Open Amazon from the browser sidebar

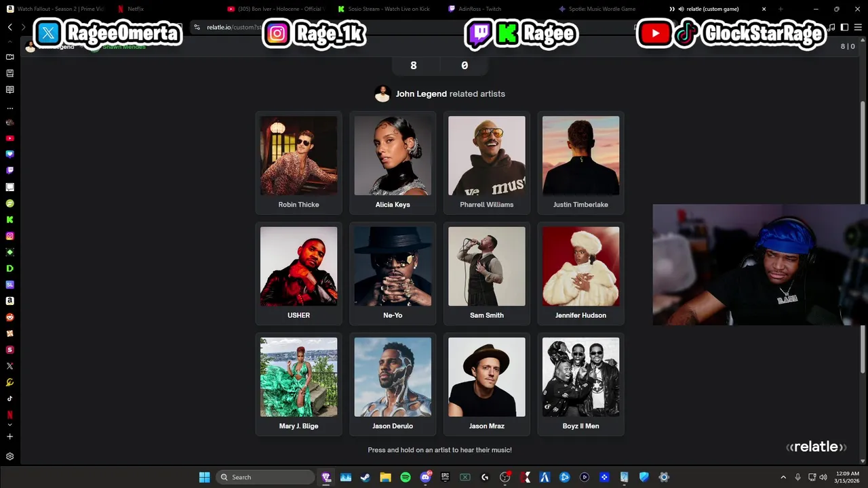(9, 301)
